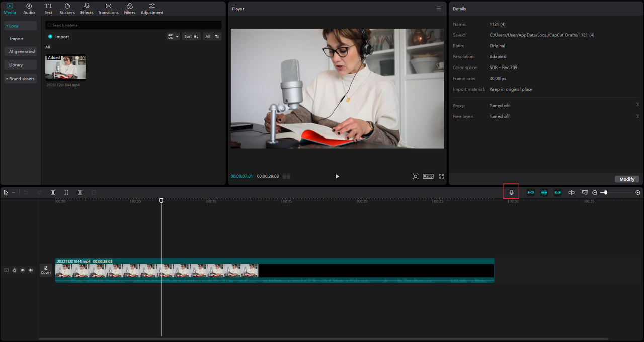644x342 pixels.
Task: Click the Import button with plus icon
Action: click(x=59, y=37)
